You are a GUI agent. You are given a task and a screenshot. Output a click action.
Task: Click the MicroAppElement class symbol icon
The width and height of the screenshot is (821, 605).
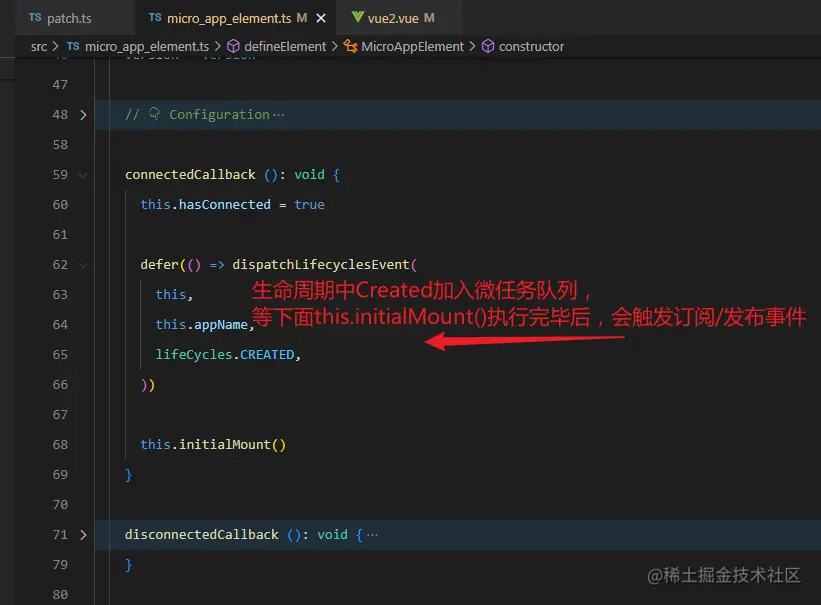(350, 47)
